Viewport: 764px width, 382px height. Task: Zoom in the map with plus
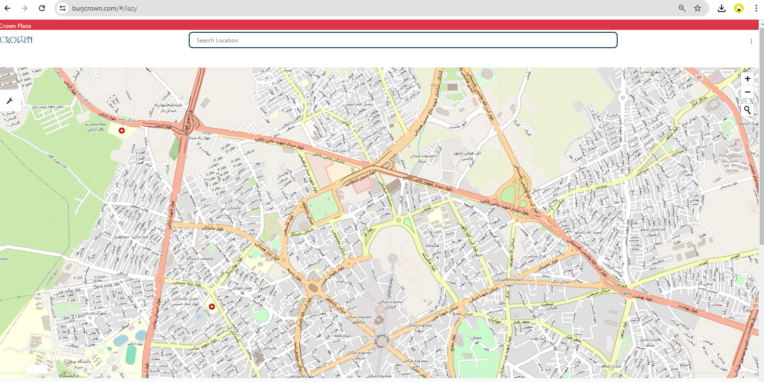coord(747,78)
